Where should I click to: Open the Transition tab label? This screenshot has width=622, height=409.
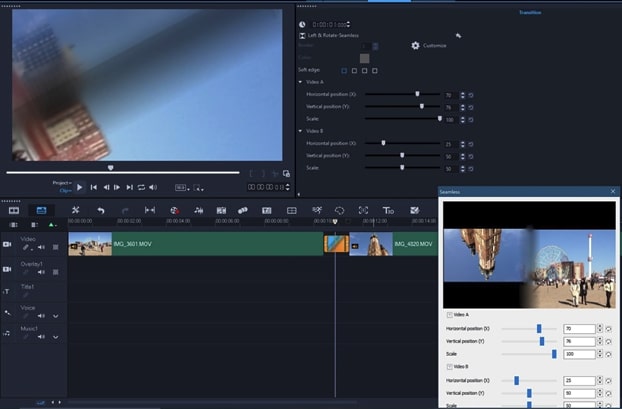530,13
